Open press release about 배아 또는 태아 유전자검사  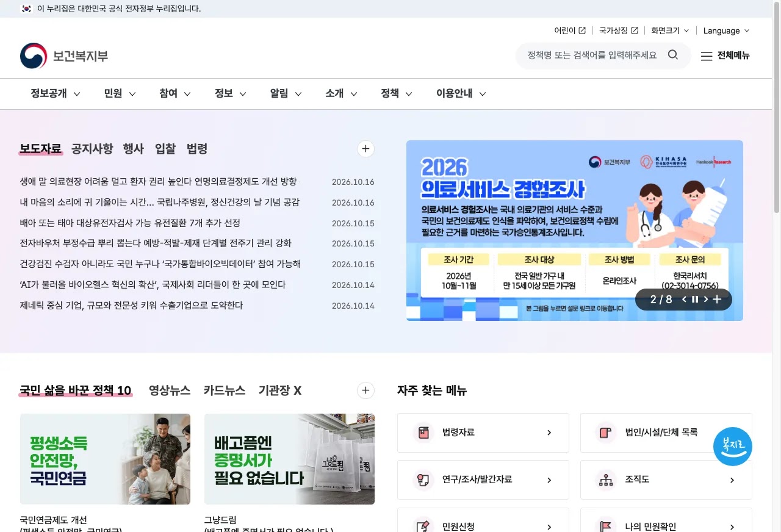point(130,223)
